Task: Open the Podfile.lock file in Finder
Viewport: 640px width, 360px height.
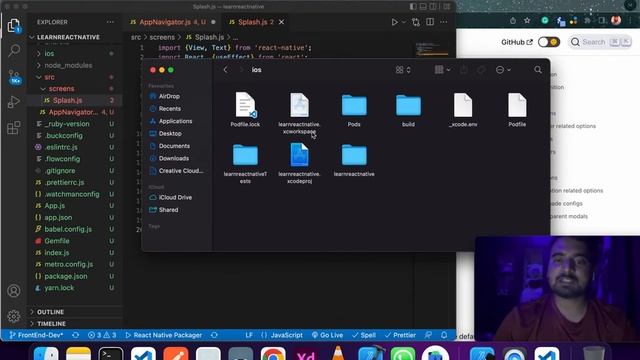Action: click(245, 109)
